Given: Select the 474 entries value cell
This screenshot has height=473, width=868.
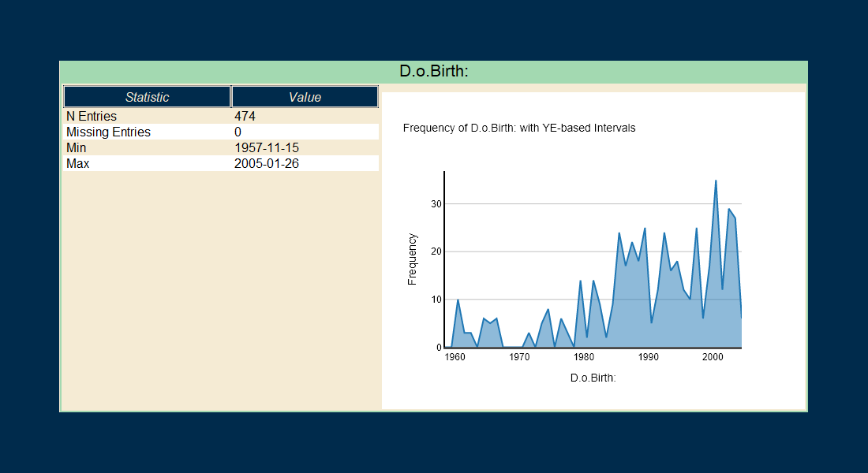Looking at the screenshot, I should 245,116.
